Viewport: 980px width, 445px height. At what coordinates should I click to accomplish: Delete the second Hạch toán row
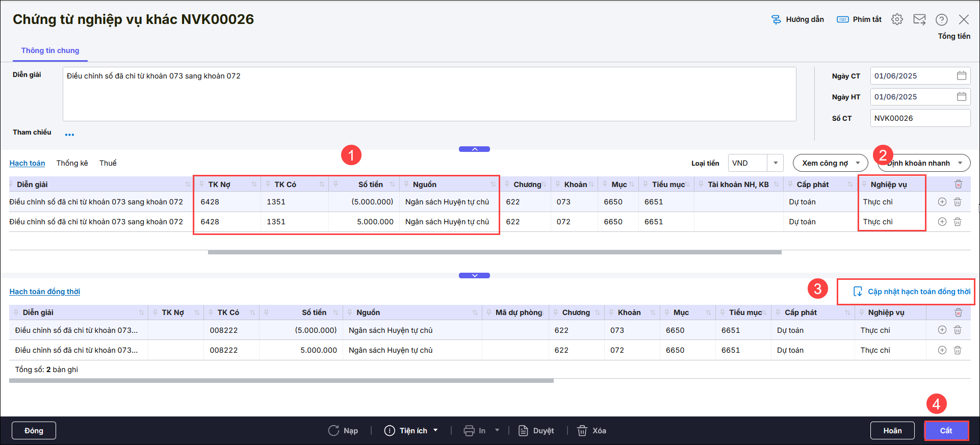pyautogui.click(x=958, y=222)
